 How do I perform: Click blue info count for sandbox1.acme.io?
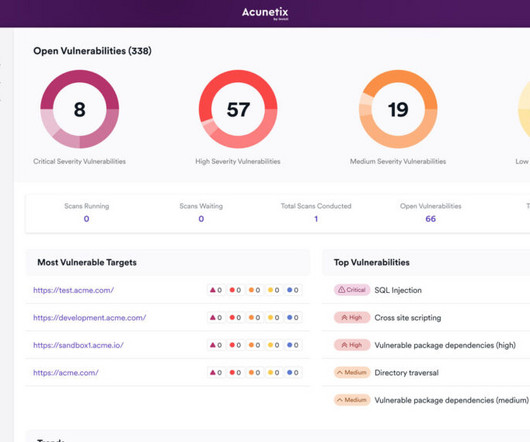click(293, 345)
